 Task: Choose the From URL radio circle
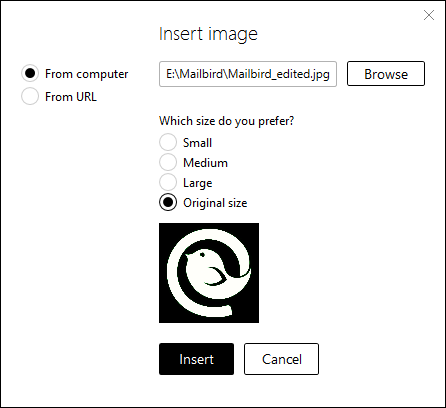click(30, 96)
